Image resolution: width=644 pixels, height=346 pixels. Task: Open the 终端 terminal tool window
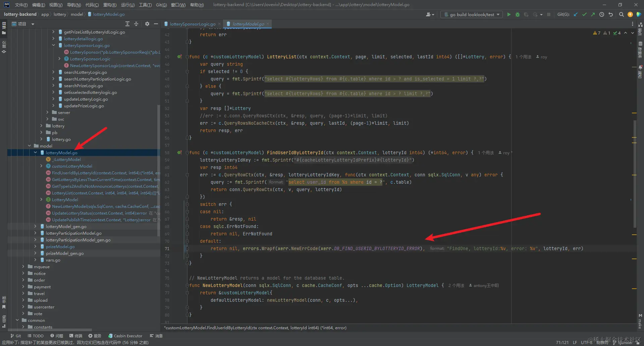[76, 336]
